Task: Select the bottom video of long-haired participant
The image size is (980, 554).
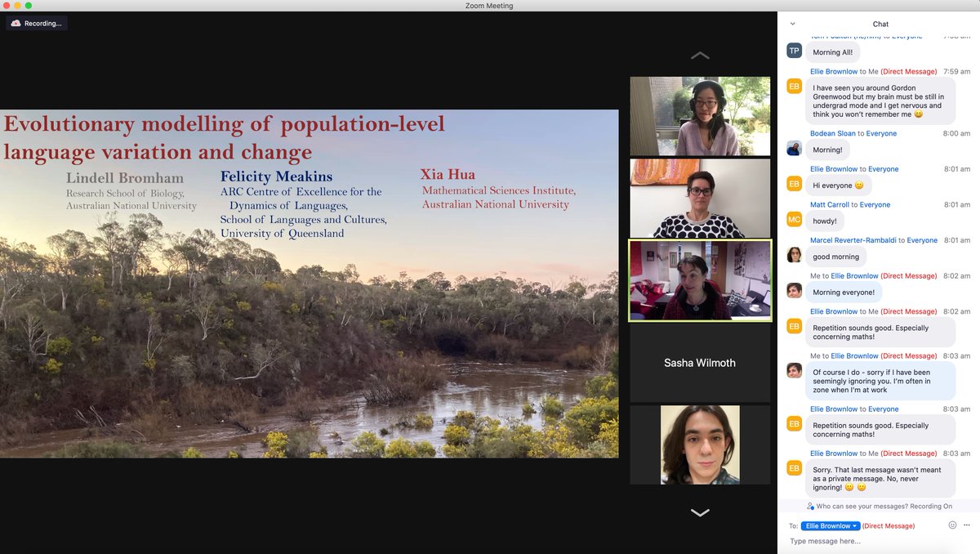Action: tap(700, 445)
